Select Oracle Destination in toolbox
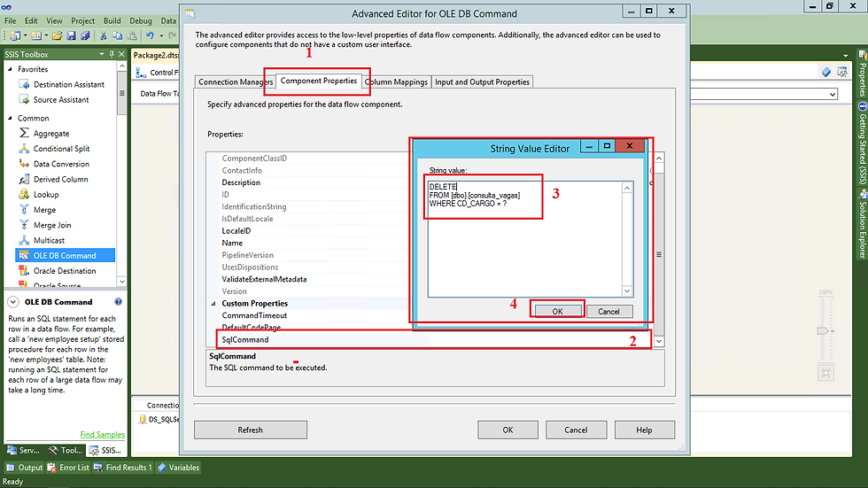The image size is (868, 488). click(x=64, y=271)
